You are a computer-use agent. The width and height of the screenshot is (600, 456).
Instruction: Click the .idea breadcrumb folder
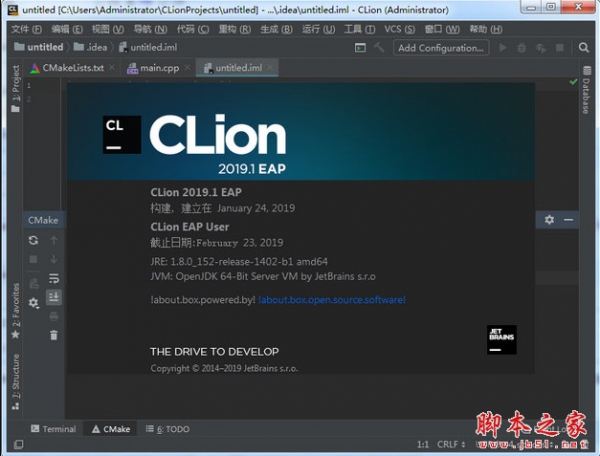point(90,47)
